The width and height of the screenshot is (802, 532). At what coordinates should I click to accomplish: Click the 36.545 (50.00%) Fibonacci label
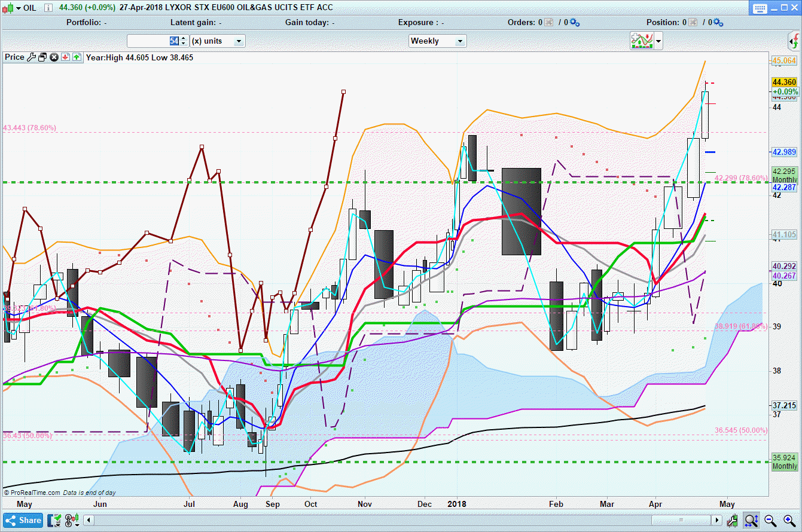[742, 430]
